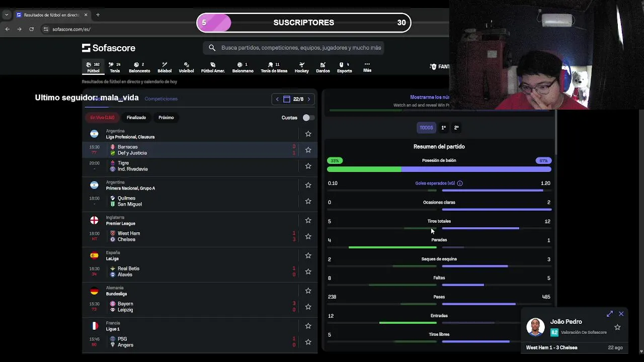Focus the Sofascore search field
The height and width of the screenshot is (362, 644).
(294, 48)
